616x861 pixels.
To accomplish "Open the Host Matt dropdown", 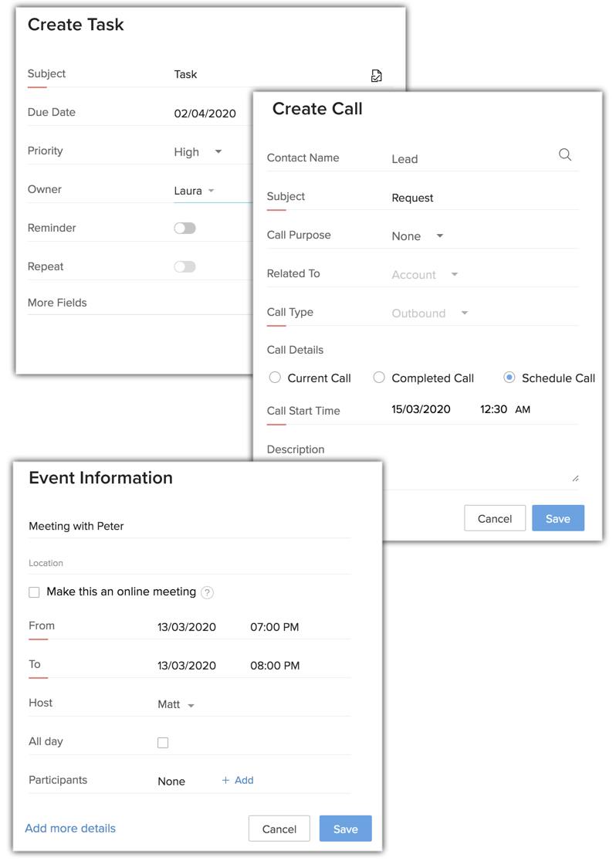I will (176, 704).
